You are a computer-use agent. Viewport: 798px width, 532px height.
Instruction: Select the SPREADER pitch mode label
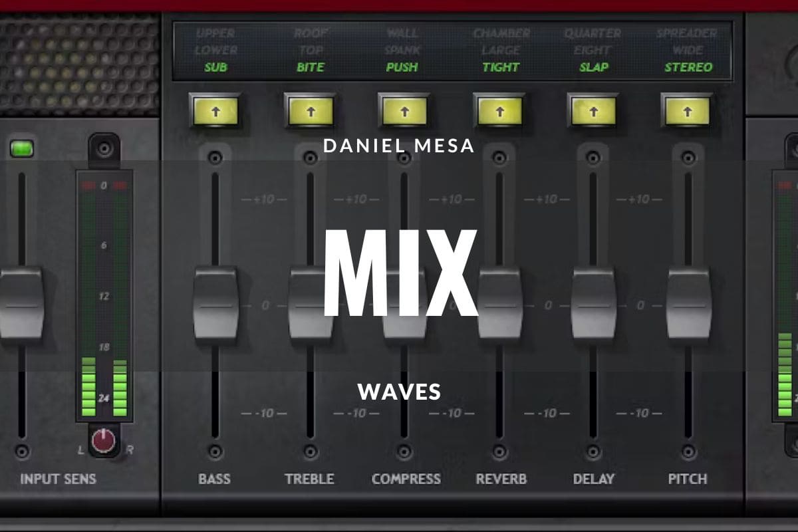687,33
